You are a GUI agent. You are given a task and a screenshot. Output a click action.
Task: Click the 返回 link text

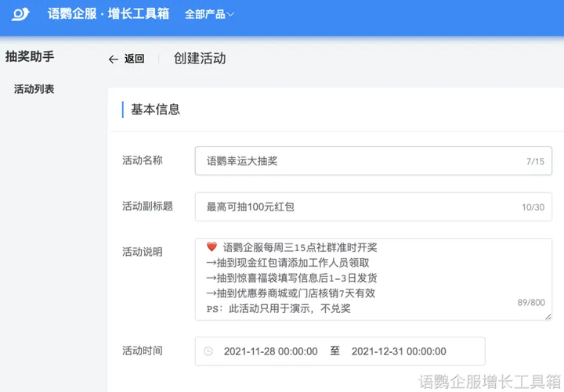tap(135, 59)
